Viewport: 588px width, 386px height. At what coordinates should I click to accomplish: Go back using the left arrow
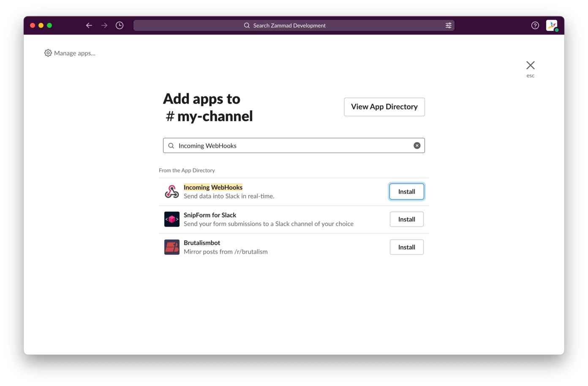point(89,25)
